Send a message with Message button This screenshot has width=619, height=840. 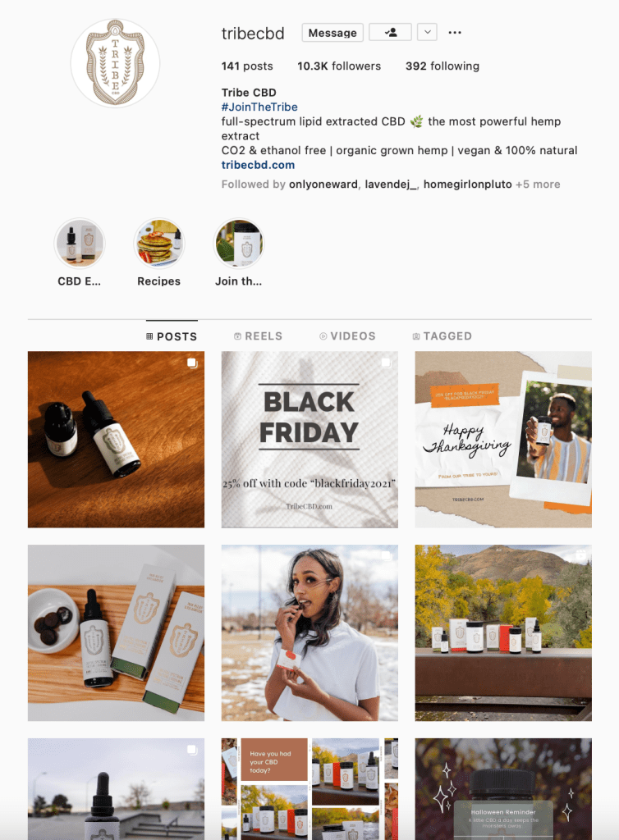(x=332, y=33)
